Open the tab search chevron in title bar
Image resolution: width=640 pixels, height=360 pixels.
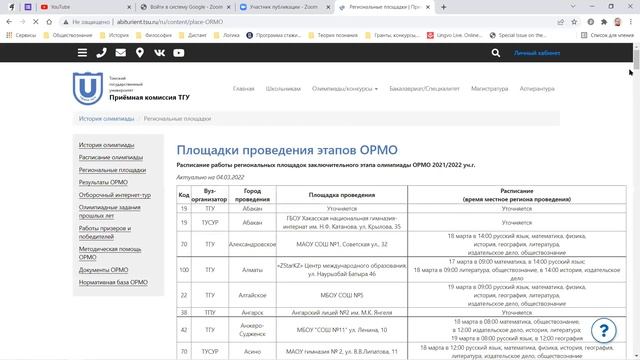(x=573, y=7)
